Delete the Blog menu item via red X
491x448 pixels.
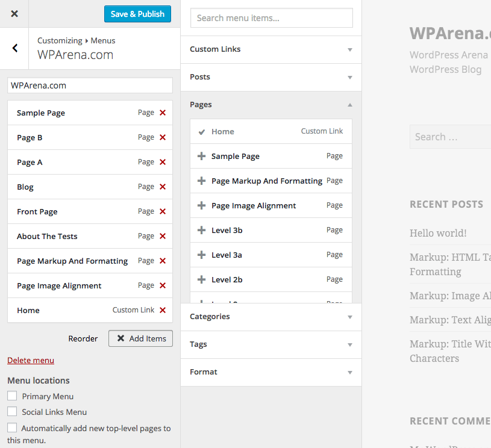[x=163, y=187]
